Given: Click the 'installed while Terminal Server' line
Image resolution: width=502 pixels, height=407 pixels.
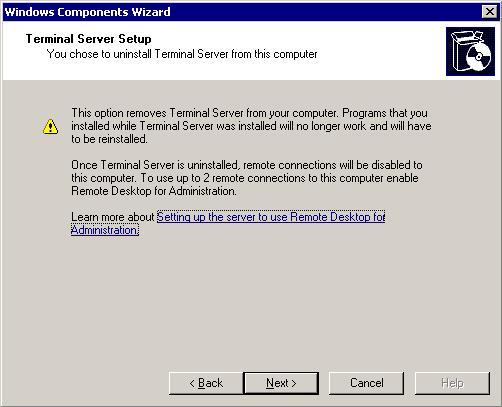Looking at the screenshot, I should (251, 126).
